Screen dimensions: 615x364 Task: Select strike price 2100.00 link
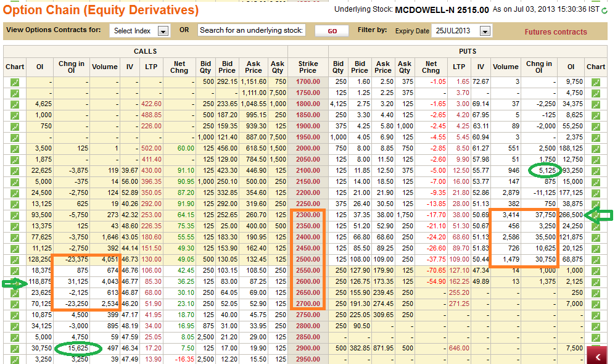[x=308, y=171]
